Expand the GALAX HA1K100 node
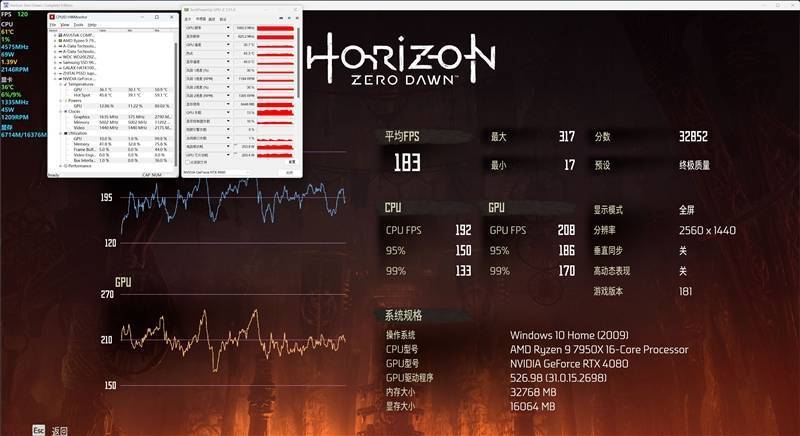This screenshot has height=436, width=800. tap(55, 68)
